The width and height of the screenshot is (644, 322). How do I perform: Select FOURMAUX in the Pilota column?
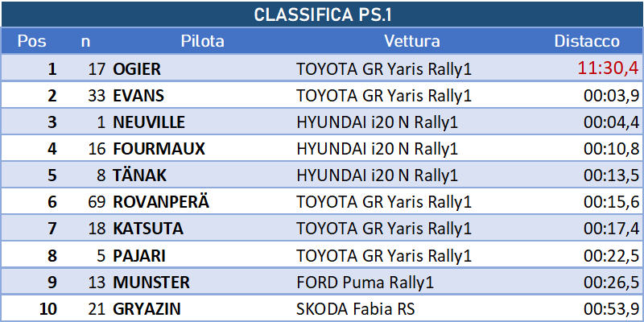tap(159, 149)
